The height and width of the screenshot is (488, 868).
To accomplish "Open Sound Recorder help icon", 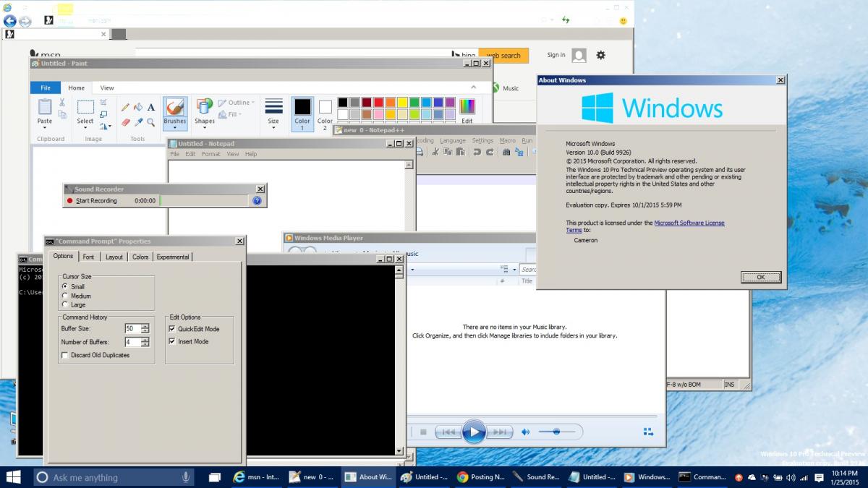I will [257, 201].
